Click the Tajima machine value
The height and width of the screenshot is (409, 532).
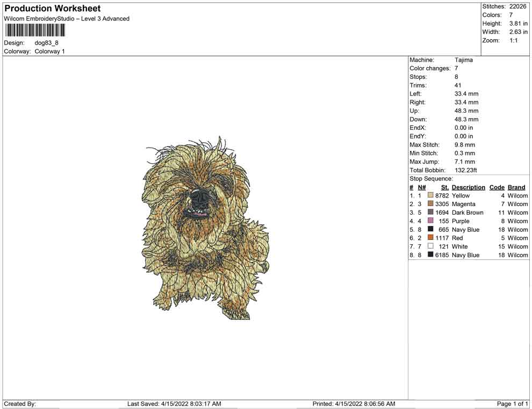(463, 60)
